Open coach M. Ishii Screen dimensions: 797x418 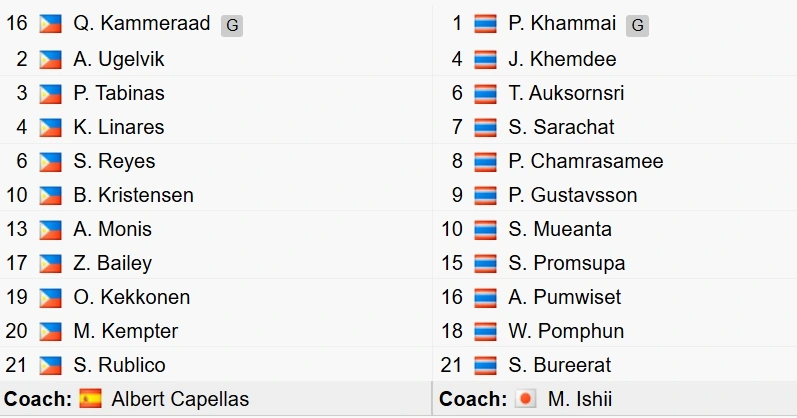click(x=580, y=399)
